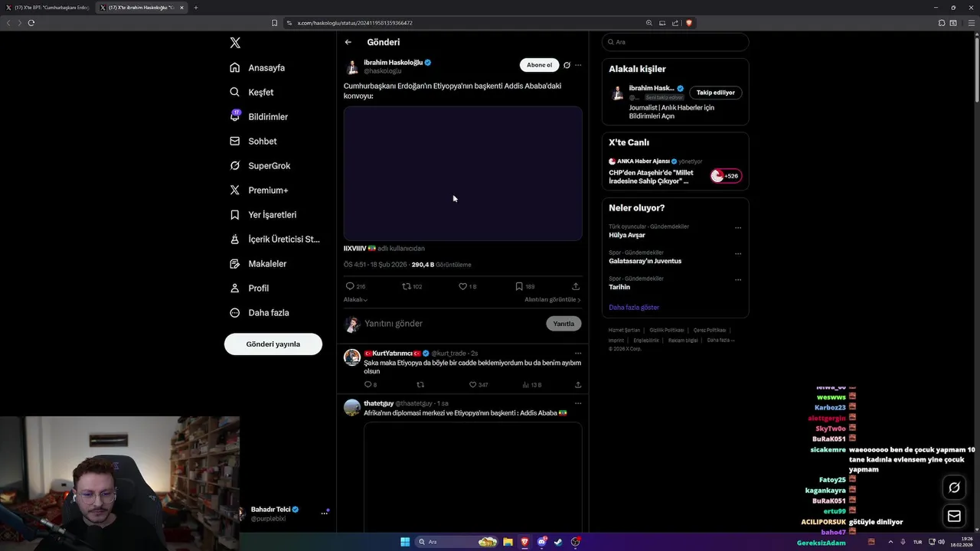Open Hülya Avşar trending topic
Image resolution: width=980 pixels, height=551 pixels.
click(x=627, y=235)
